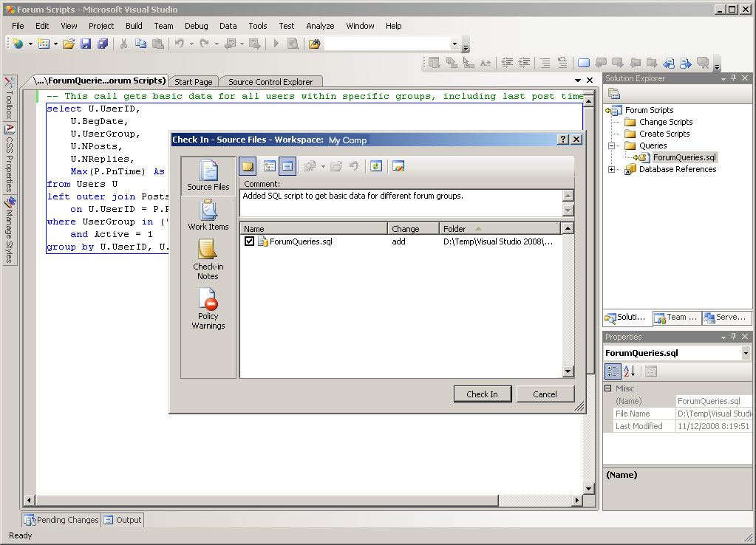This screenshot has height=545, width=756.
Task: Click the Cancel button in dialog
Action: [x=545, y=394]
